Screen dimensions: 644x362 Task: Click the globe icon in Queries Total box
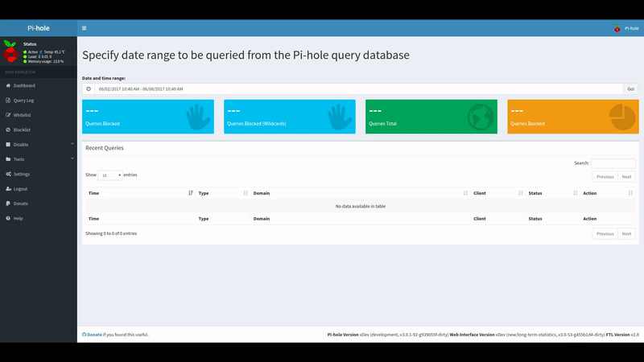481,117
